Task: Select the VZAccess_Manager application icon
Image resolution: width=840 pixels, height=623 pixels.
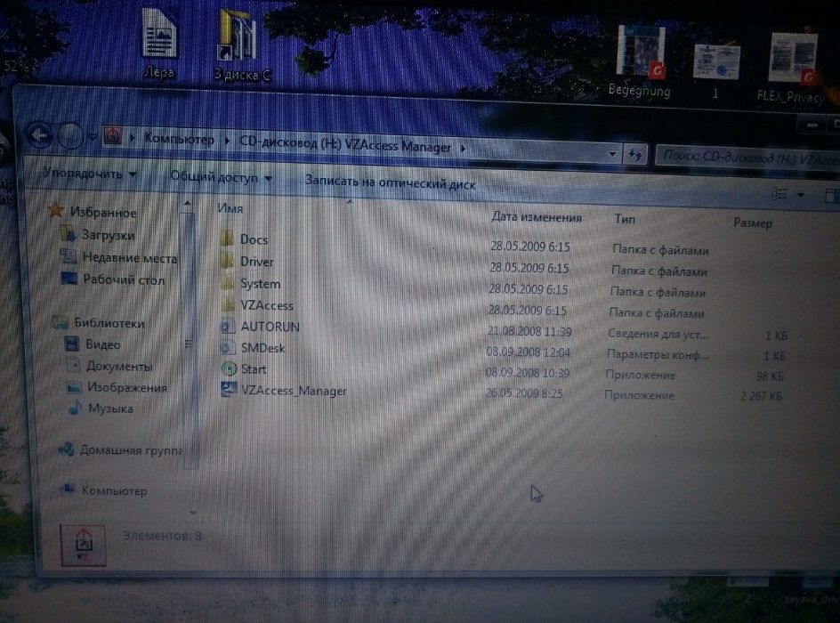Action: pos(229,390)
